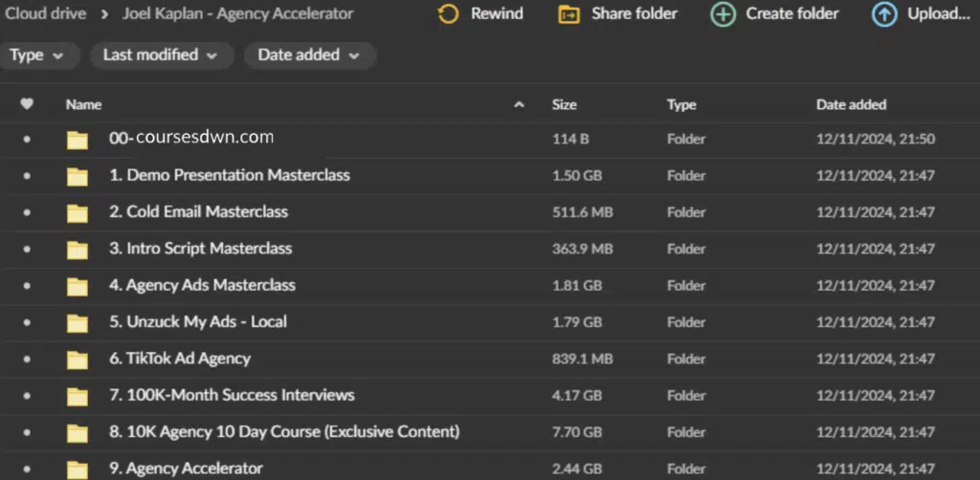
Task: Toggle favorite dot for Demo Presentation Masterclass
Action: [x=26, y=176]
